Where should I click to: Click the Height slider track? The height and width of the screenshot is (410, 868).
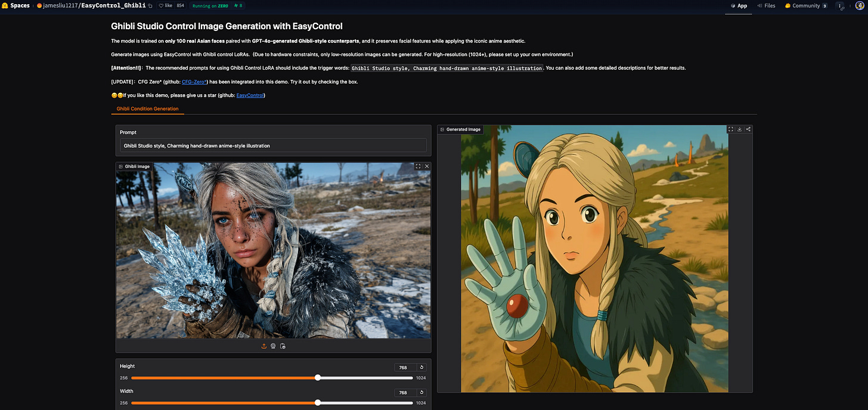(x=272, y=378)
